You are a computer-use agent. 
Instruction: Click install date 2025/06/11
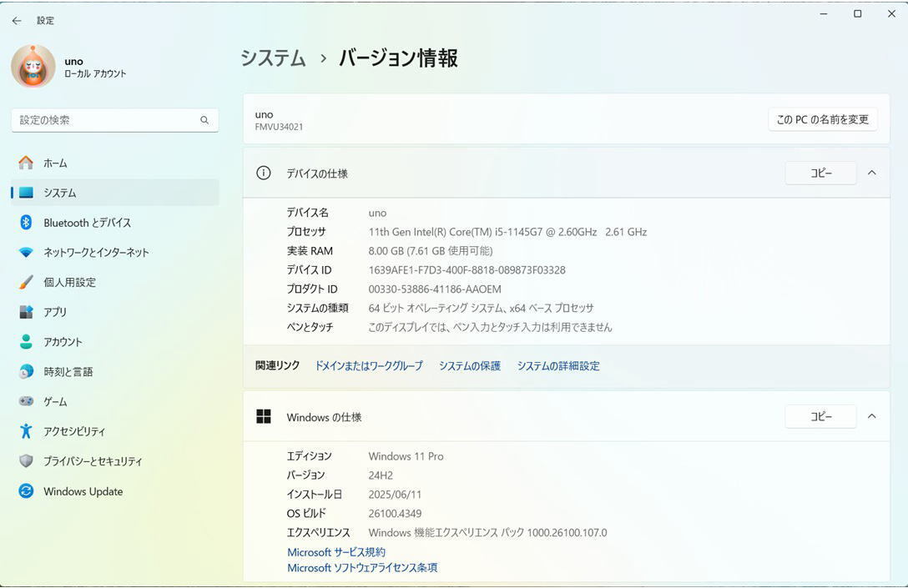(x=395, y=495)
